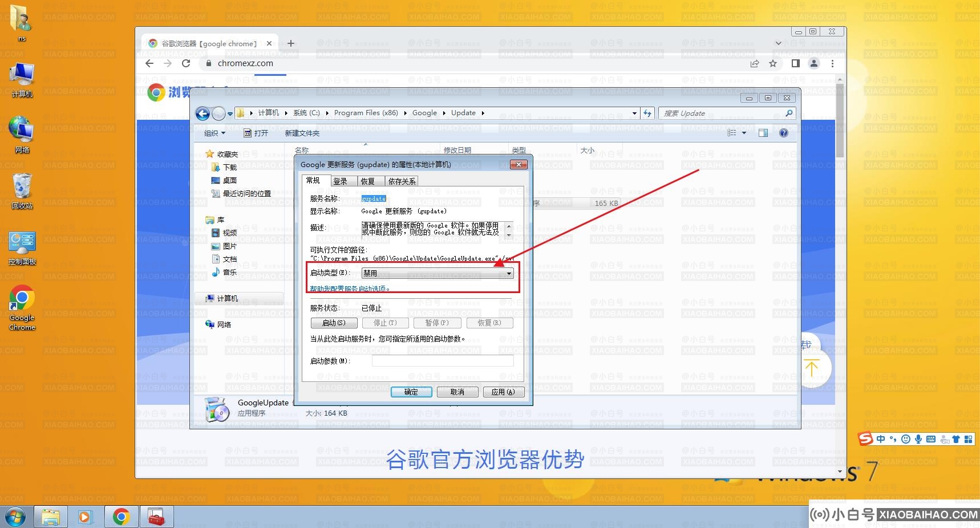
Task: Click 计算机 in the breadcrumb path
Action: click(269, 113)
